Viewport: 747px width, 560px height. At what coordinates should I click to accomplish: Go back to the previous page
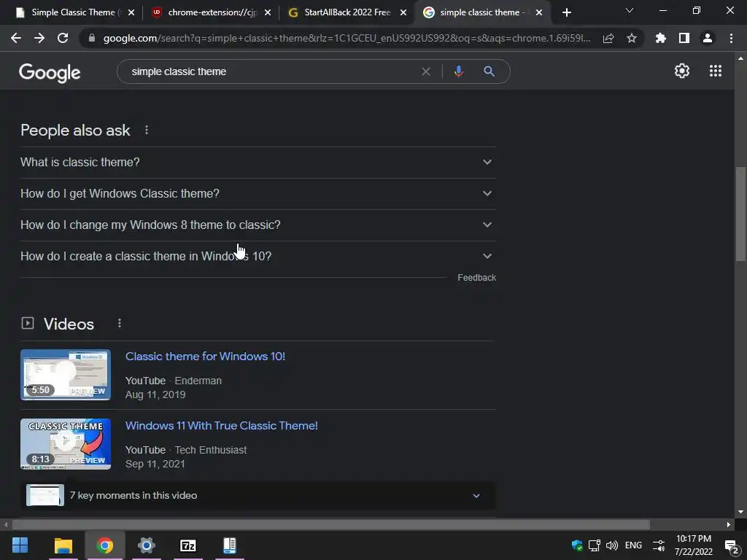[16, 38]
